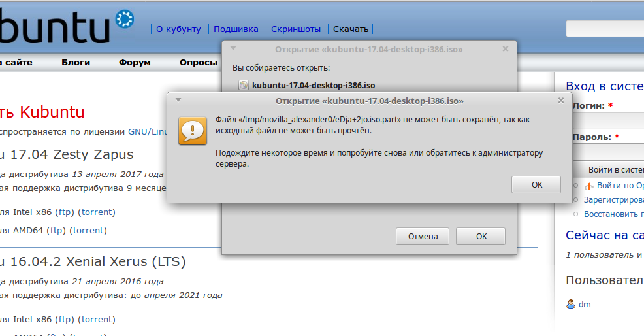Download 17.04 AMD64 via ftp
Viewport: 644px width, 336px height.
(56, 230)
